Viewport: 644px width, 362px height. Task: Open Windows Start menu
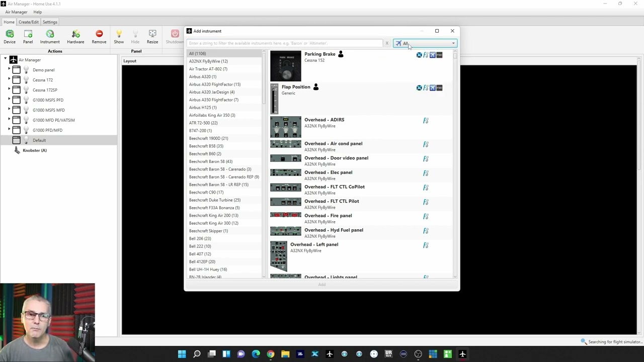[x=182, y=354]
